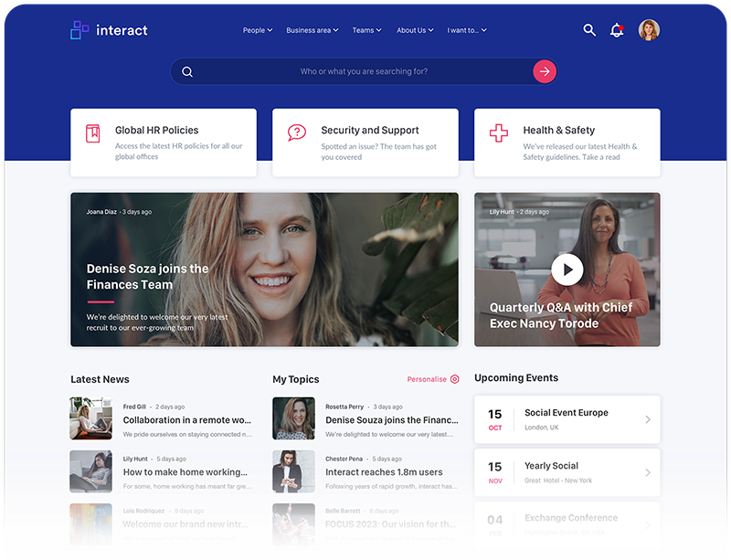Expand details for Social Event Europe

[x=646, y=419]
